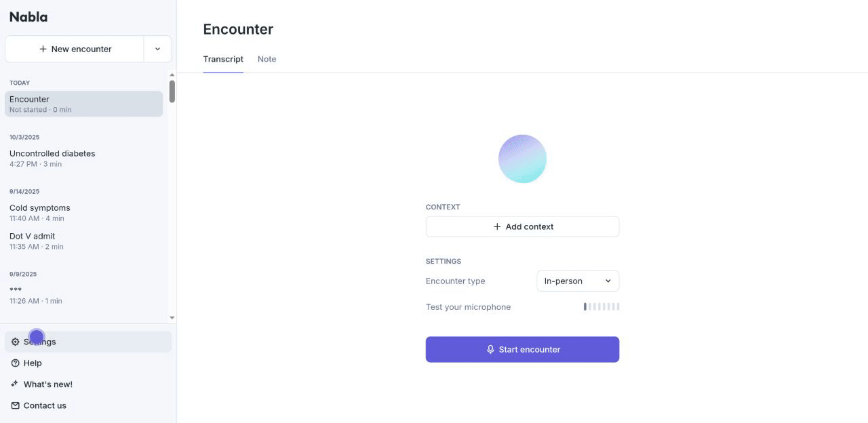The image size is (868, 423).
Task: Open the Encounter type dropdown
Action: (x=577, y=281)
